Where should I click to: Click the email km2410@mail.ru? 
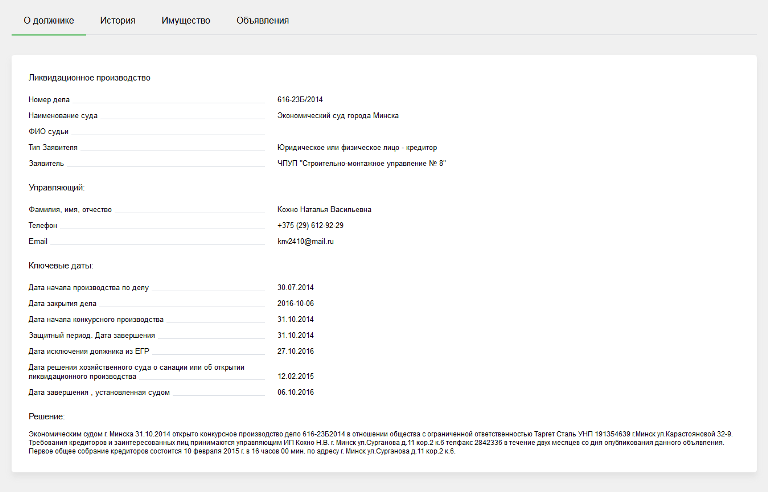tap(305, 242)
